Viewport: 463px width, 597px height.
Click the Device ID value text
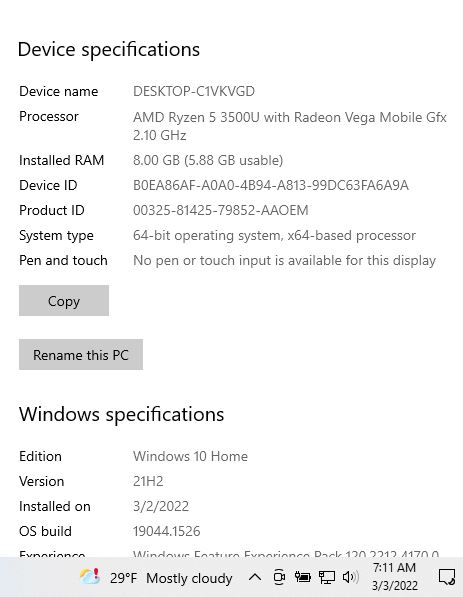click(271, 185)
